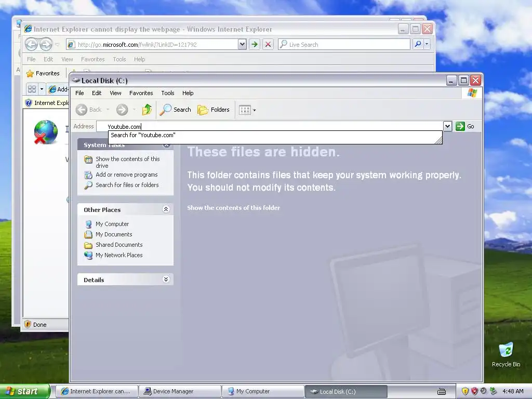Open the Views dropdown button
The image size is (532, 399).
tap(247, 110)
